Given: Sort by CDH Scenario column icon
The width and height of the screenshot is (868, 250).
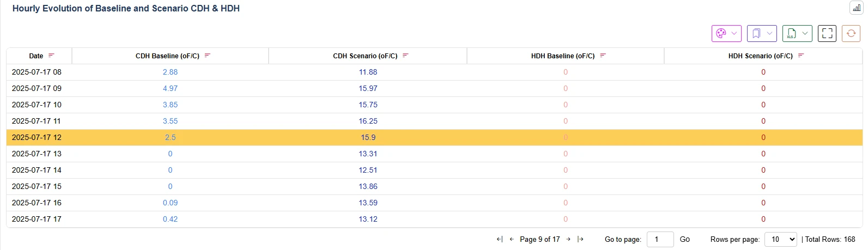Looking at the screenshot, I should pyautogui.click(x=405, y=56).
